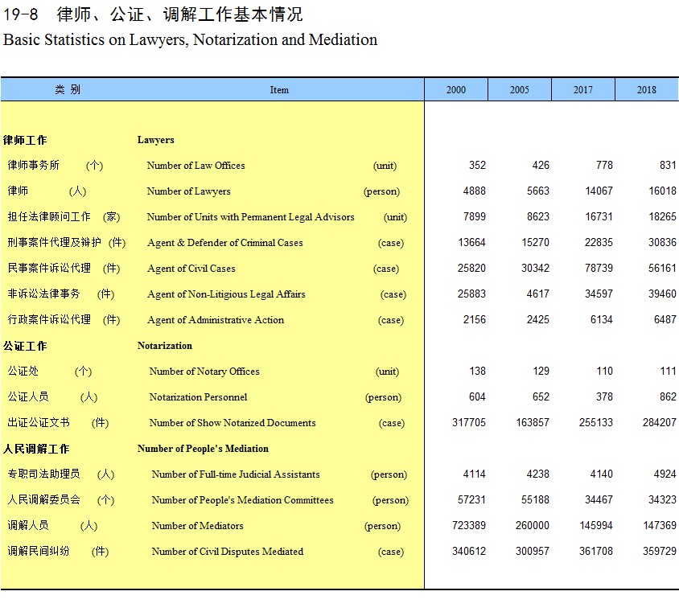The image size is (679, 616).
Task: Click Number of Mediators label
Action: tap(197, 526)
